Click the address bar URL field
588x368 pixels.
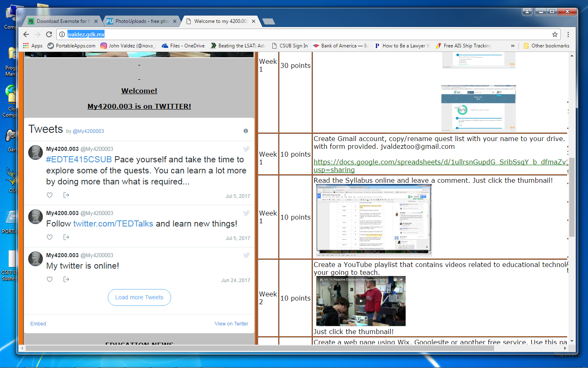click(x=286, y=34)
